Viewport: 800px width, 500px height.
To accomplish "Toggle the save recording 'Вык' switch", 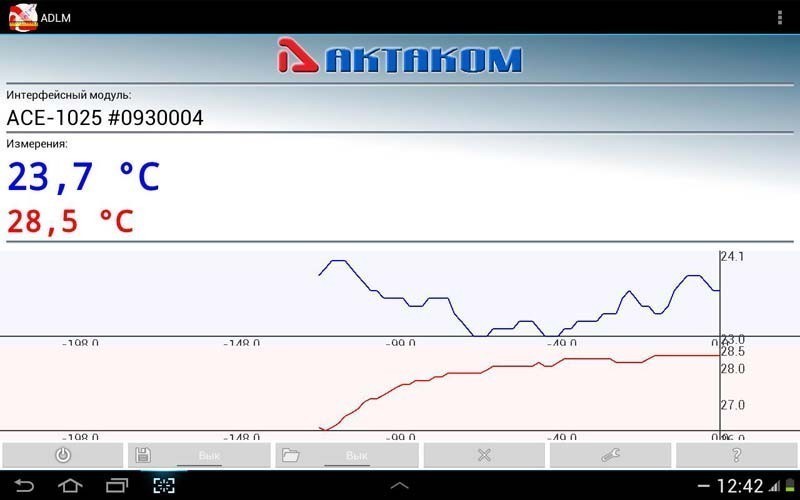I will tap(209, 456).
